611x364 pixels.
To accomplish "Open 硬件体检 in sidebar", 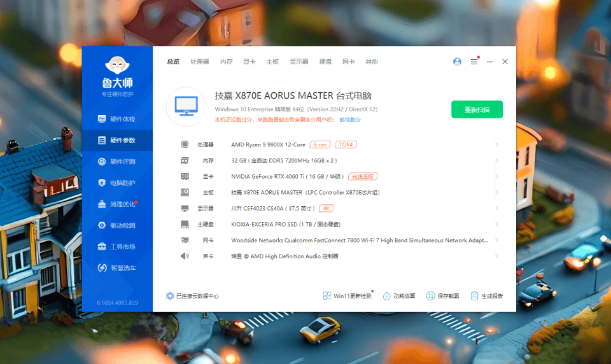I will [117, 119].
